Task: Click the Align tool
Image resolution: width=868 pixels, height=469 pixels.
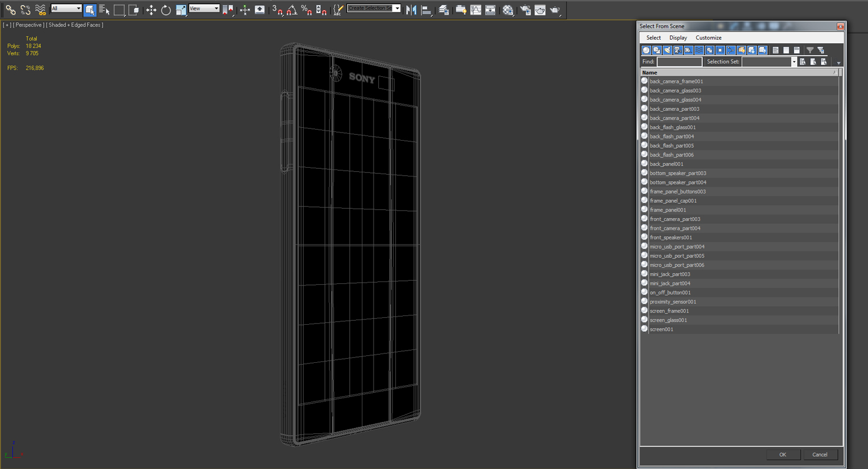Action: point(426,9)
